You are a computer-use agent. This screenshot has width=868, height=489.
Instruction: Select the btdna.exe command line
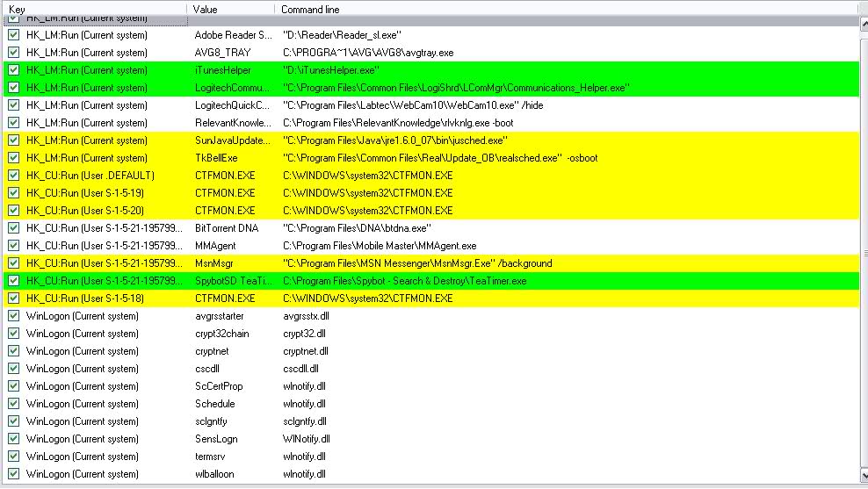click(x=357, y=228)
